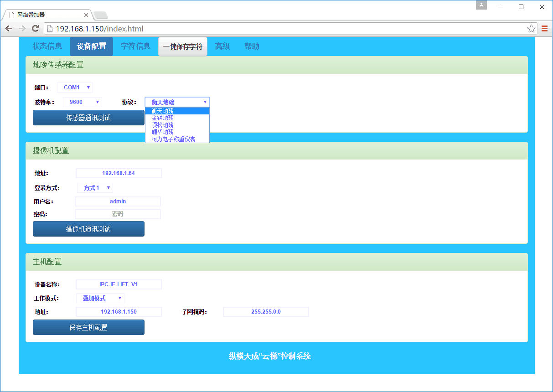Open the 字符信息 tab
This screenshot has height=392, width=553.
pyautogui.click(x=135, y=46)
